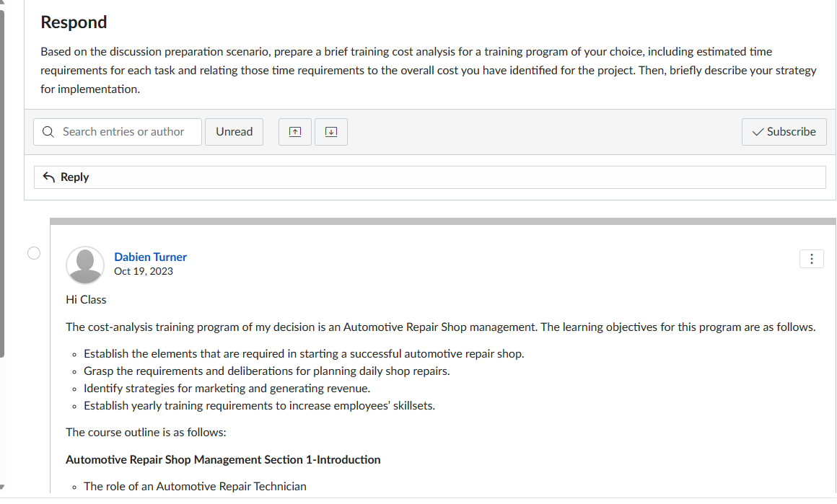This screenshot has height=504, width=837.
Task: Click Section 1-Introduction heading
Action: pos(223,460)
